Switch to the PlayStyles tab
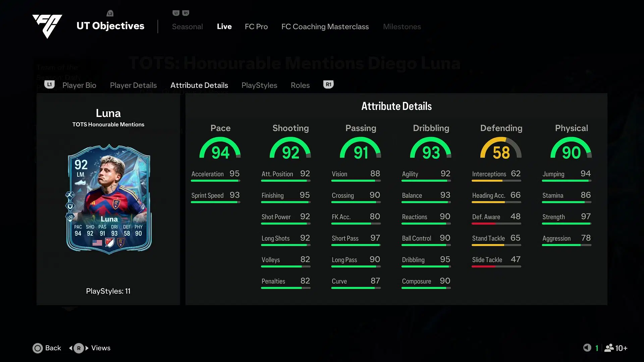This screenshot has height=362, width=644. click(259, 85)
